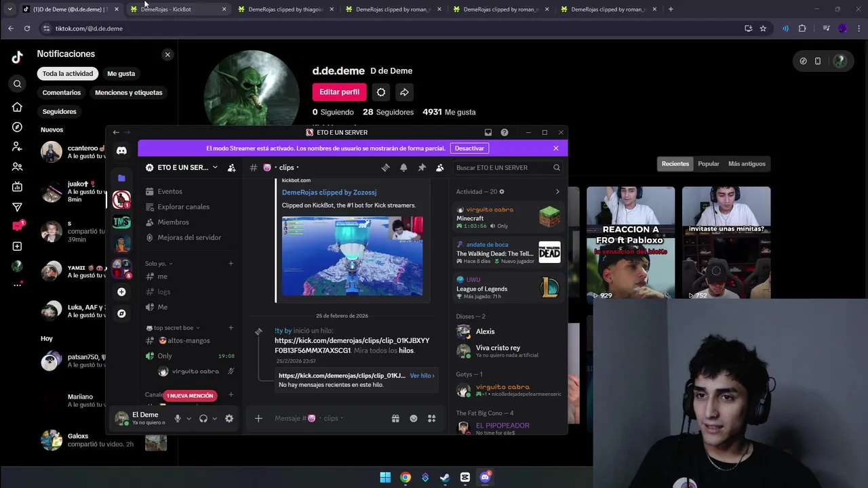Click Desactivar on the Streamer mode banner
Viewport: 868px width, 488px height.
click(x=469, y=148)
